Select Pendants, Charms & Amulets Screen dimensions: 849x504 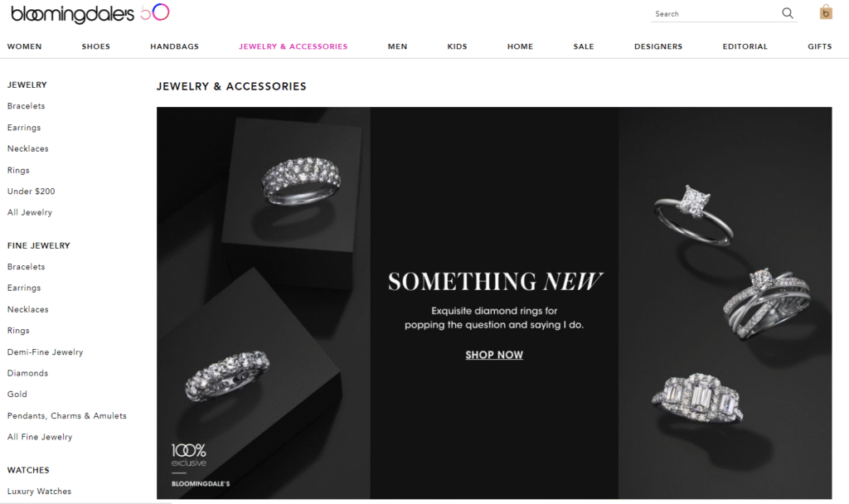coord(66,416)
